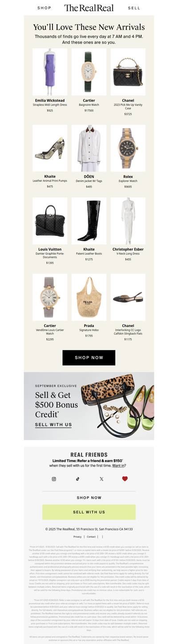
Task: Open the TikTok social icon
Action: coord(77,479)
